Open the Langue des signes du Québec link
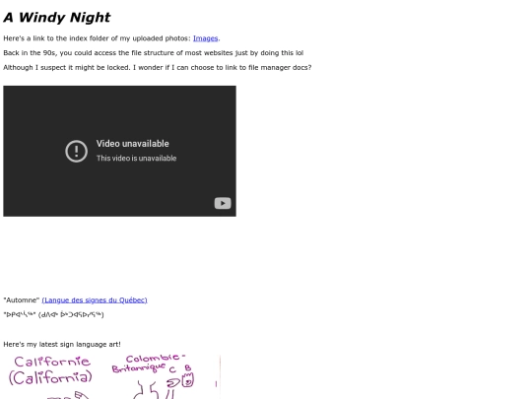Image resolution: width=532 pixels, height=399 pixels. (95, 299)
